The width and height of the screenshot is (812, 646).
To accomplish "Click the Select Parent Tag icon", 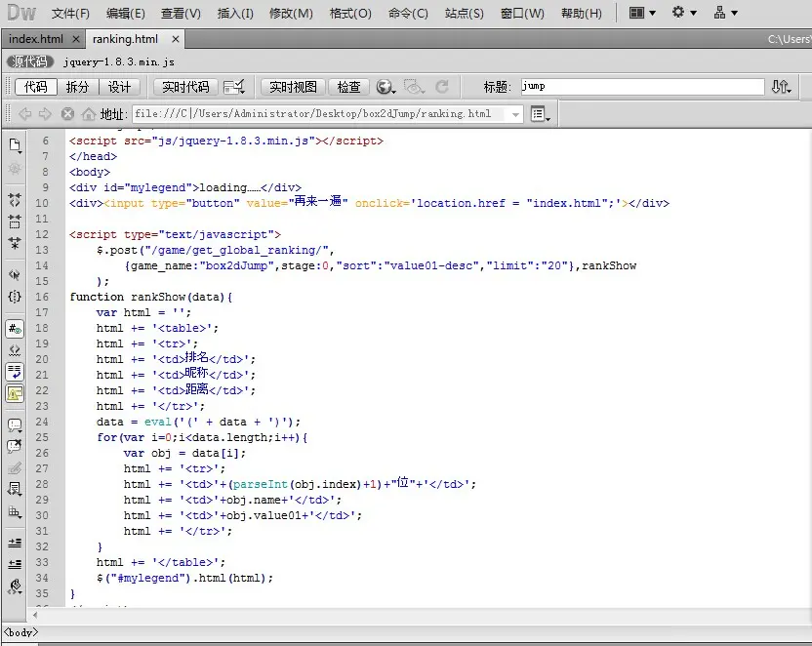I will (15, 275).
